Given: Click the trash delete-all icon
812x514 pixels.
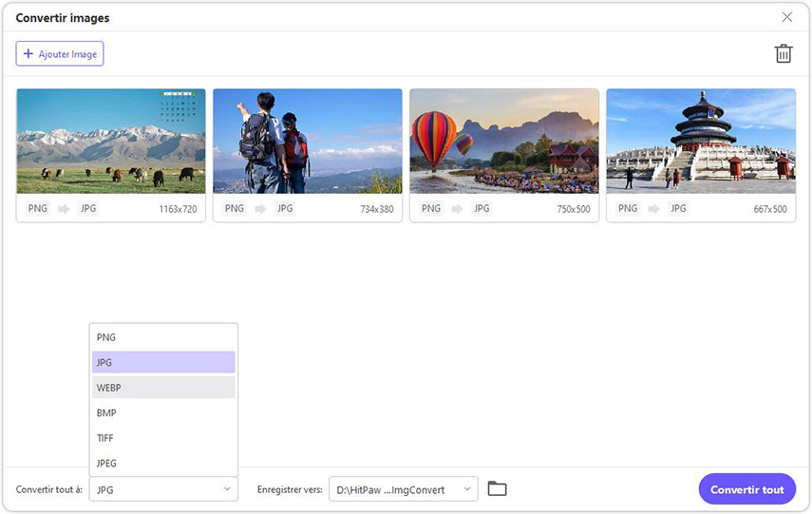Looking at the screenshot, I should (783, 54).
